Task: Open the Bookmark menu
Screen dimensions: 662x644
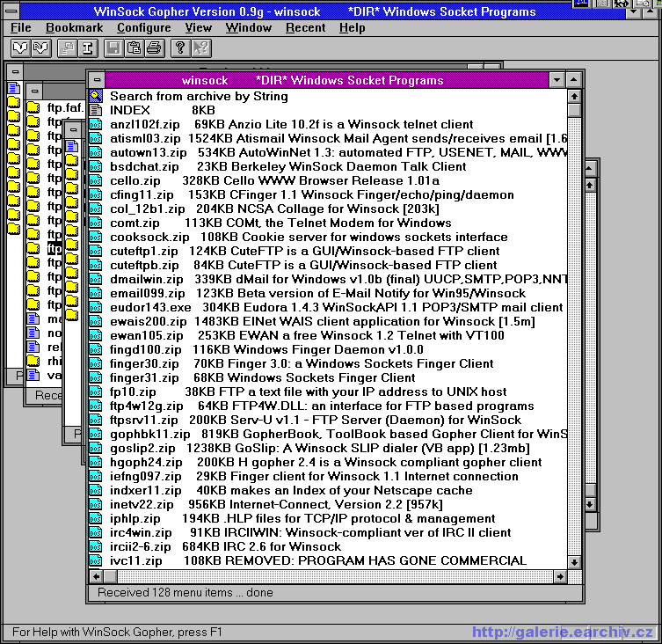Action: pos(75,28)
